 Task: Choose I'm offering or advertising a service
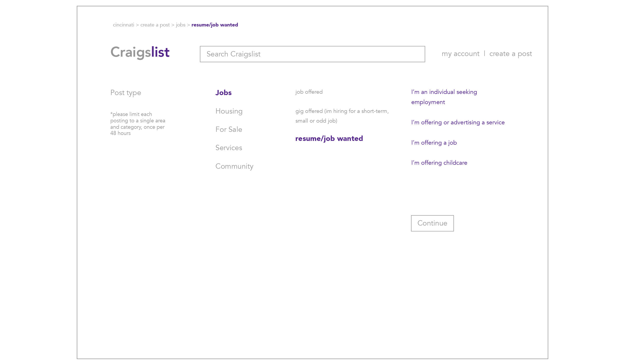tap(457, 122)
